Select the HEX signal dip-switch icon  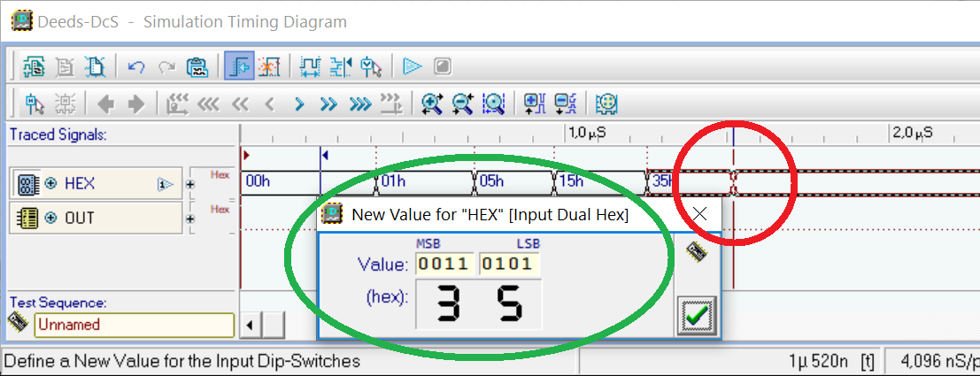27,183
